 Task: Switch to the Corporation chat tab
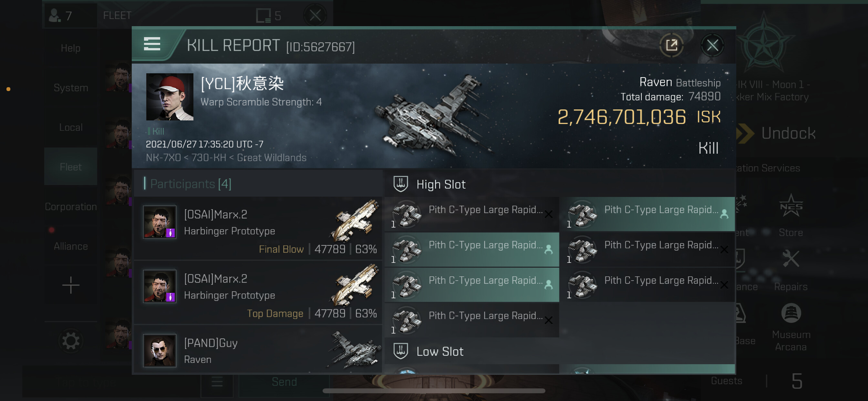tap(71, 206)
